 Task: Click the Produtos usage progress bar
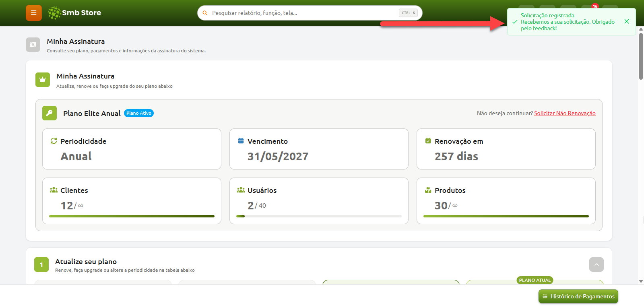pos(506,216)
